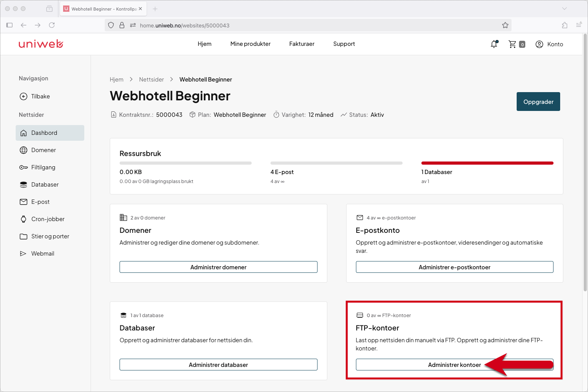Screen dimensions: 588x392
Task: Click the uniweb logo
Action: (x=41, y=44)
